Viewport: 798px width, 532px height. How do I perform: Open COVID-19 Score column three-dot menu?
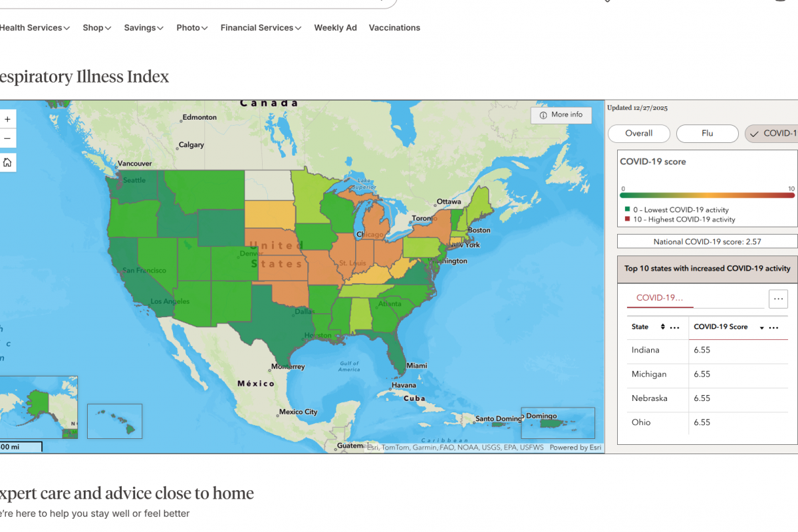point(773,327)
